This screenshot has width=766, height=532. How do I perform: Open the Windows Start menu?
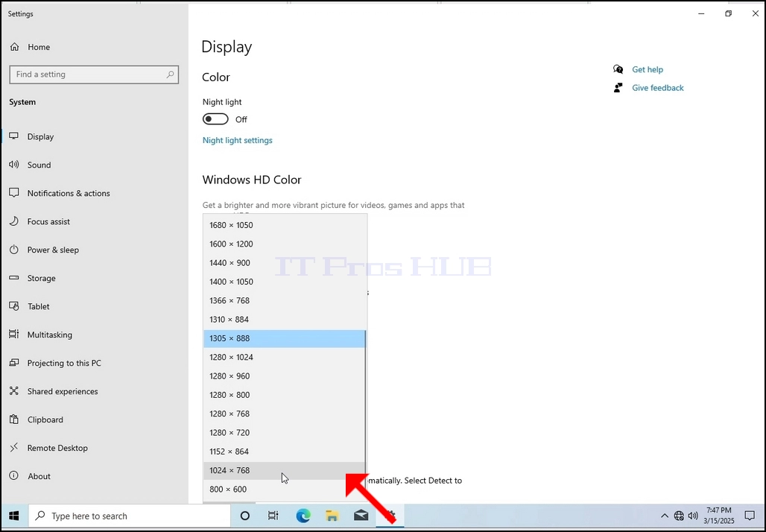point(14,516)
